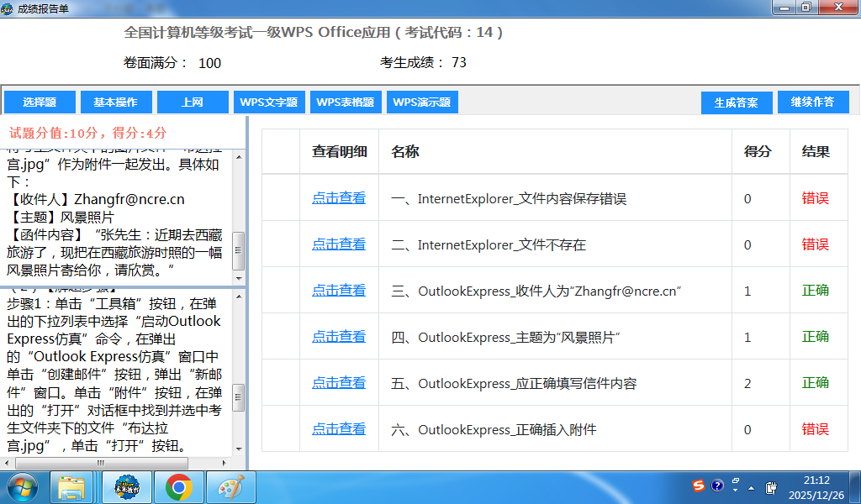
Task: Click the solution panel scroll-down arrow
Action: click(239, 449)
